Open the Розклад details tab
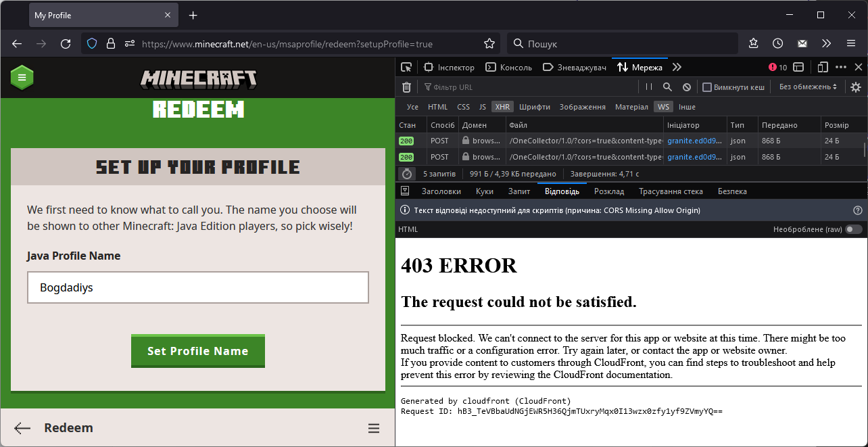The image size is (868, 447). (609, 191)
